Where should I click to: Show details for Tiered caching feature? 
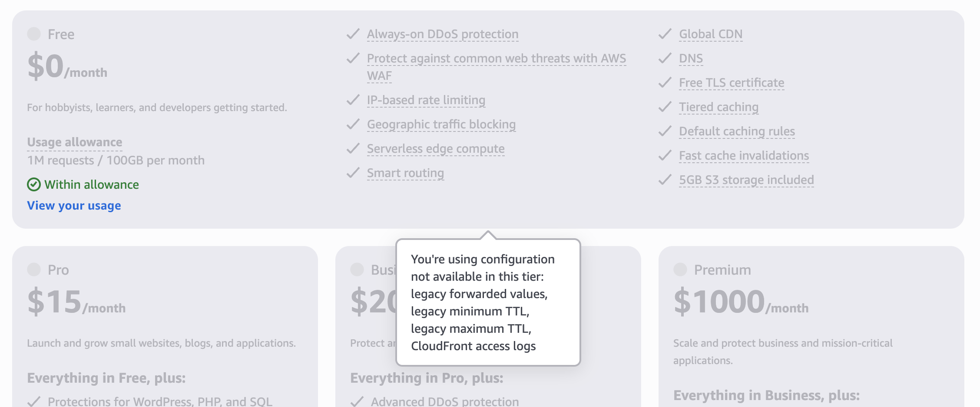(x=718, y=107)
